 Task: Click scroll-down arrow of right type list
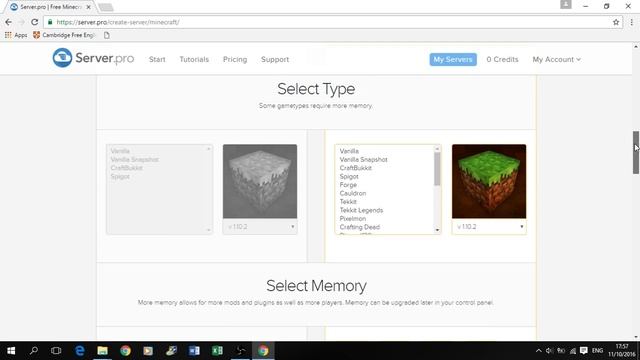tap(437, 230)
